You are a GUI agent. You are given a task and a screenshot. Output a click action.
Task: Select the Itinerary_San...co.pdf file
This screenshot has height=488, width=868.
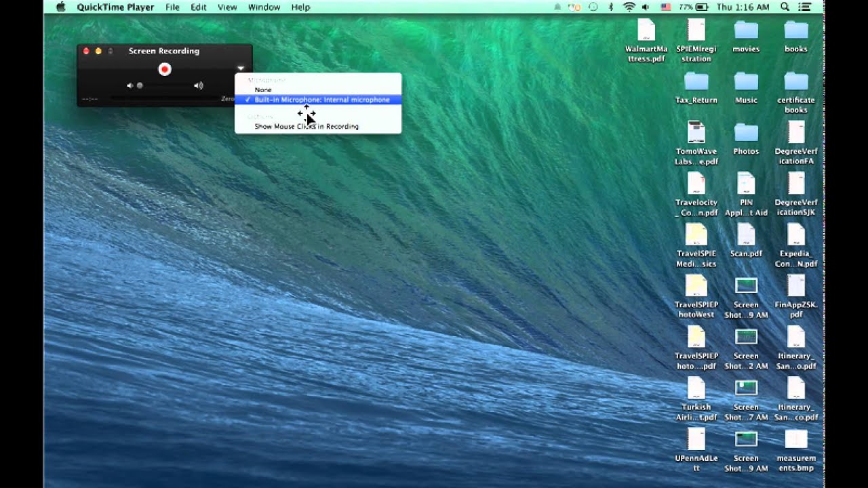coord(796,399)
